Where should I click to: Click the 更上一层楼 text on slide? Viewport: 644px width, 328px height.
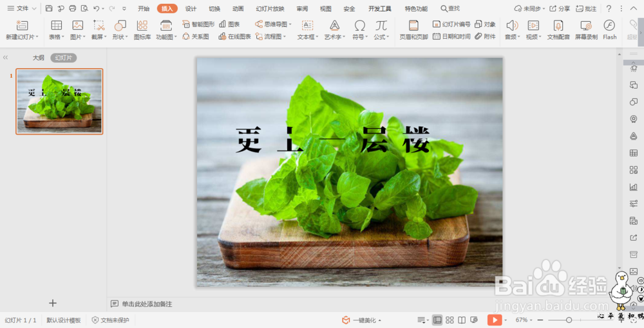click(x=333, y=140)
